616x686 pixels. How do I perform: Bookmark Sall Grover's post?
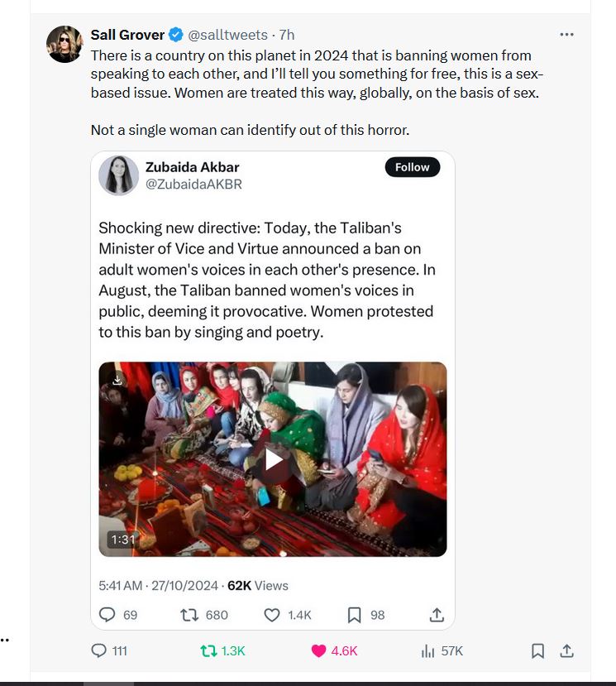537,651
